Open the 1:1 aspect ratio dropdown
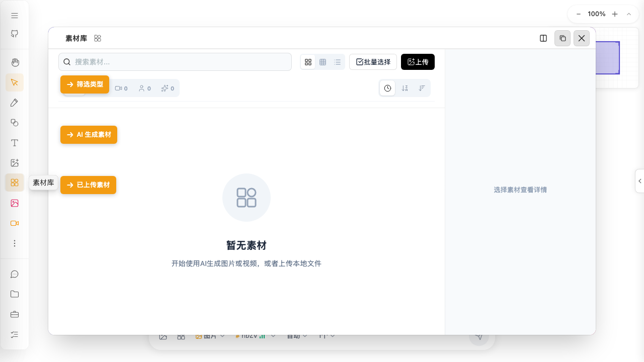The image size is (644, 362). click(328, 335)
